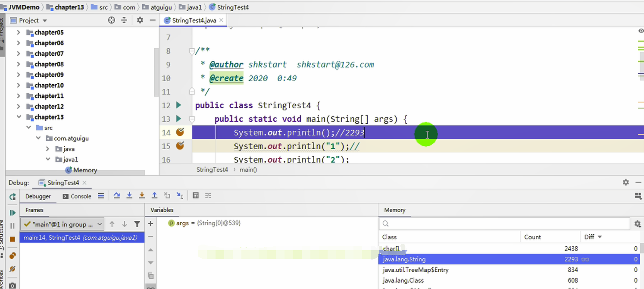The width and height of the screenshot is (644, 289).
Task: Click the Memory panel tab
Action: click(395, 210)
